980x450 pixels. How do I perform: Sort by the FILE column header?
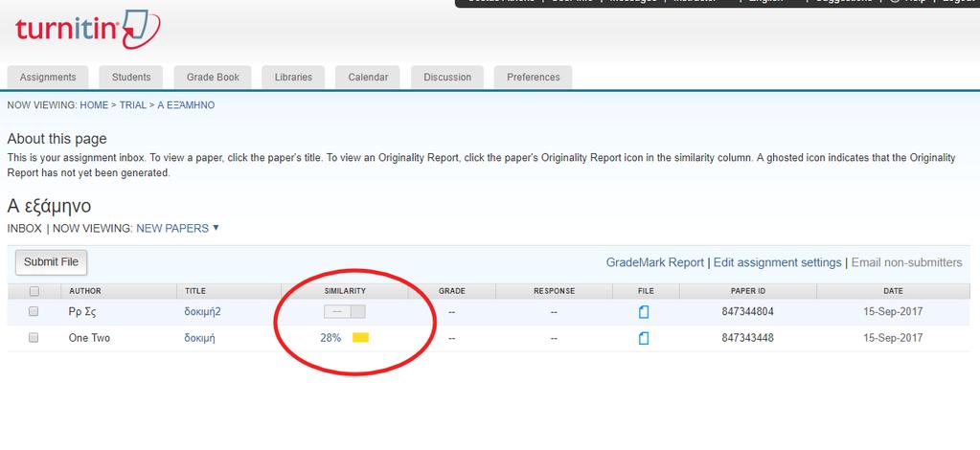646,291
